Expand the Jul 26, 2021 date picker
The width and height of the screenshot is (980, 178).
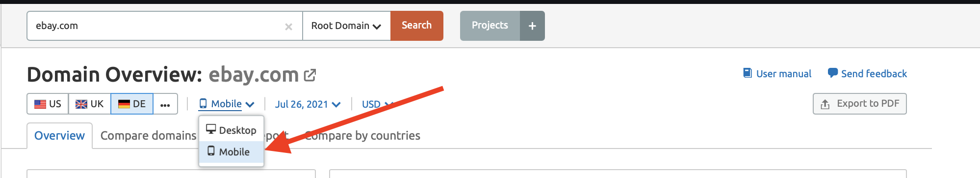point(308,104)
